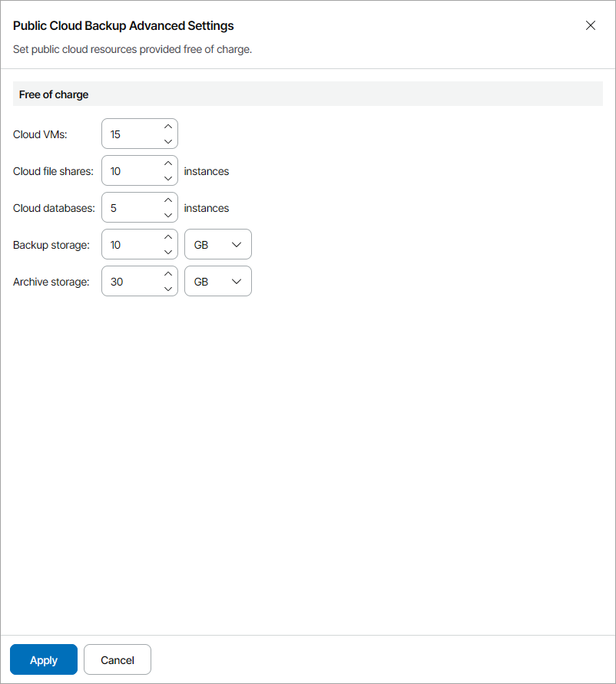Click the 'Cloud databases:' label
The image size is (616, 684).
54,208
